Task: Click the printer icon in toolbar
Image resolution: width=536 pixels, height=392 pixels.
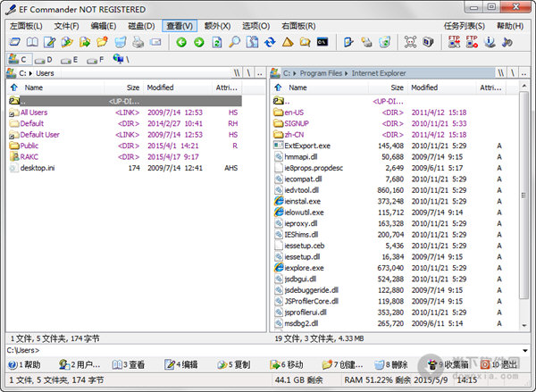Action: click(x=138, y=42)
